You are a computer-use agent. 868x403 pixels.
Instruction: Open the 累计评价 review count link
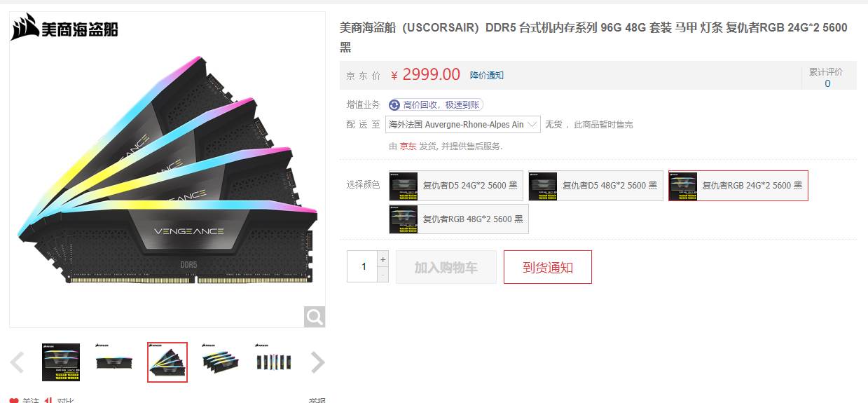(827, 83)
